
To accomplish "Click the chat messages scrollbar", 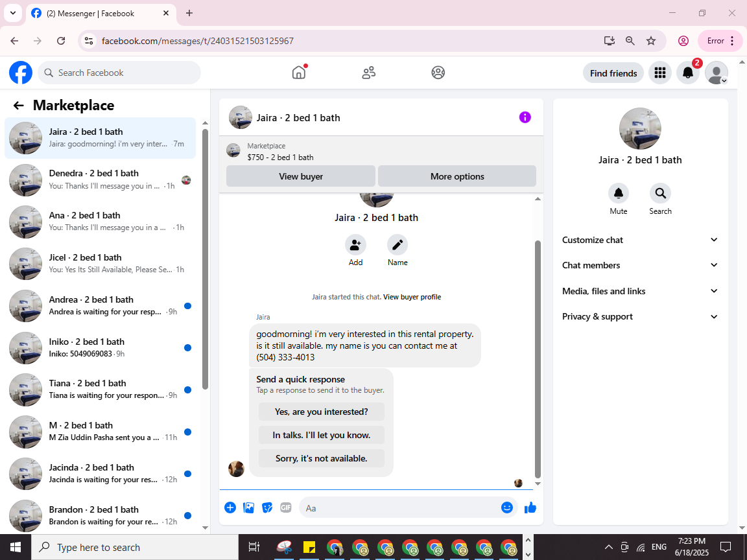I will coord(538,360).
